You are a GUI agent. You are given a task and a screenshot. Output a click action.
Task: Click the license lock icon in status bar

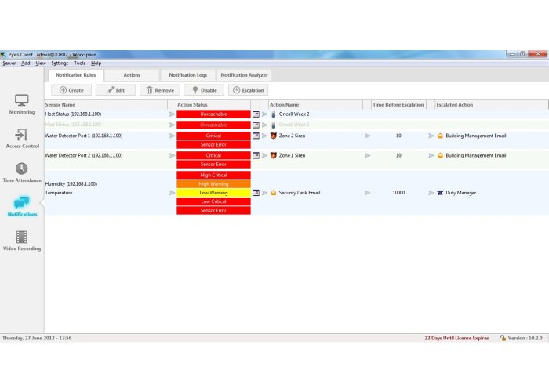pyautogui.click(x=503, y=338)
